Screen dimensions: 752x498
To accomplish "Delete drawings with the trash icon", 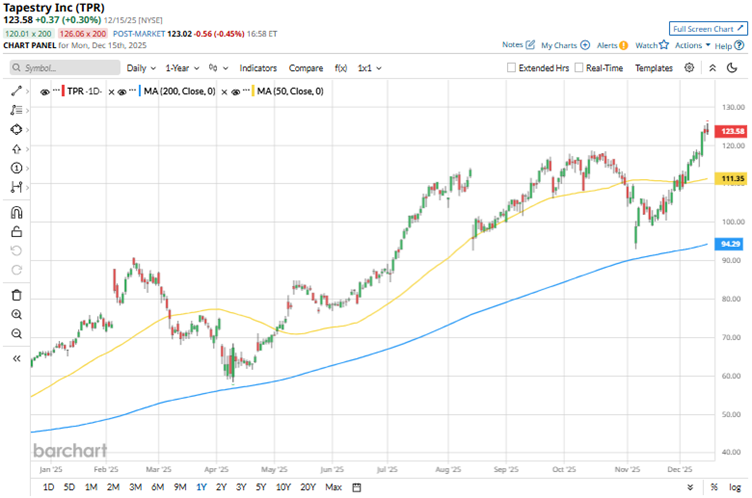I will tap(16, 295).
